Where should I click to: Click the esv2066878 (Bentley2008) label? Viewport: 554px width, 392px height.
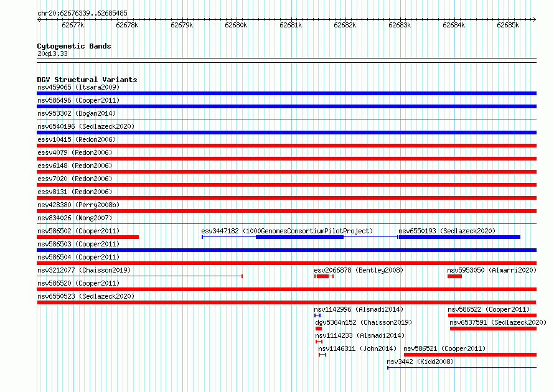click(359, 270)
